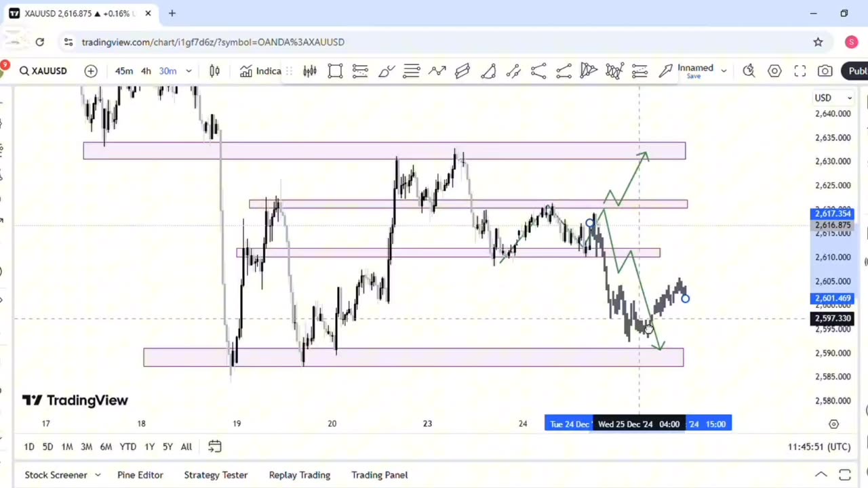Select the 5Y date range
Screen dimensions: 868x488
pos(167,447)
